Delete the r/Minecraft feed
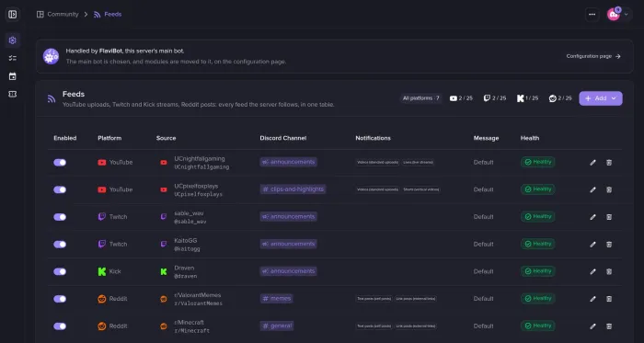 click(x=609, y=326)
